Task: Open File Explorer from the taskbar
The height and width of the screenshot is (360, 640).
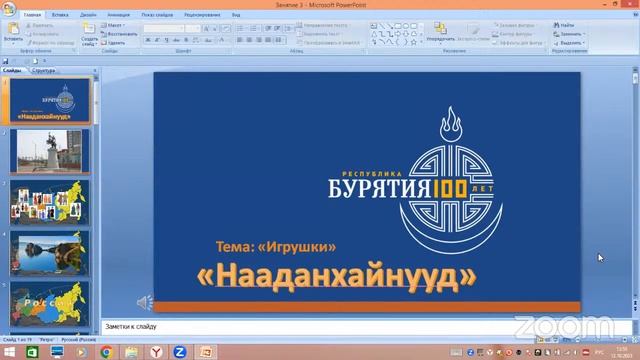Action: 131,352
